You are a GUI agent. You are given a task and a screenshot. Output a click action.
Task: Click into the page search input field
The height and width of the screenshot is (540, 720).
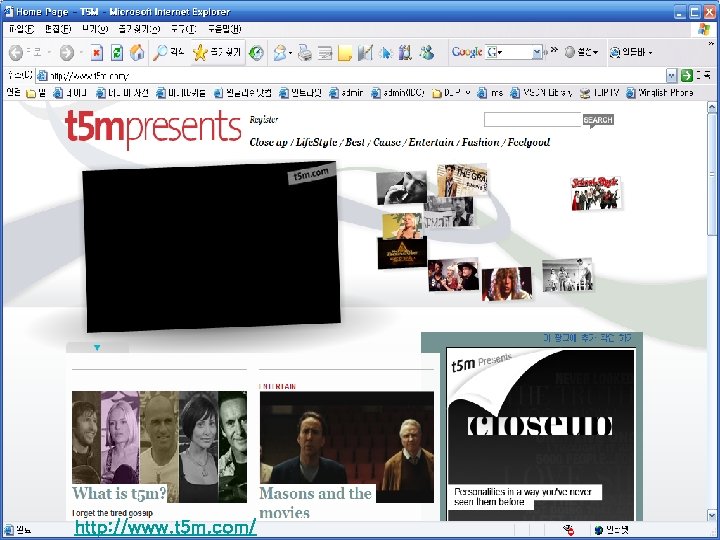pos(533,119)
